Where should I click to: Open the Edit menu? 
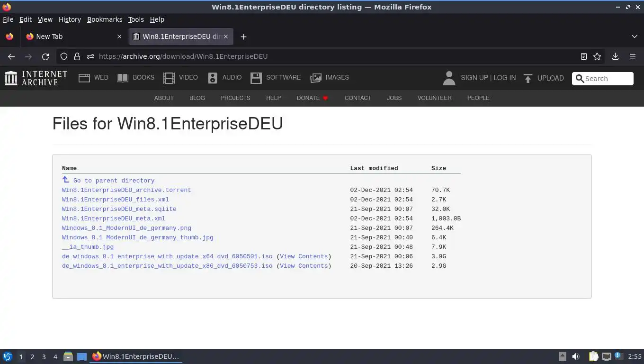26,19
